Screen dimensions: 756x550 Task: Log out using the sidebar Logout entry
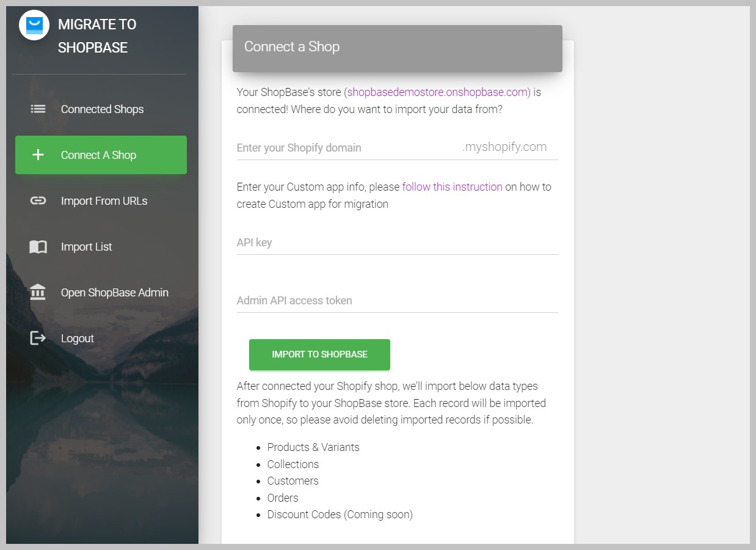tap(77, 339)
